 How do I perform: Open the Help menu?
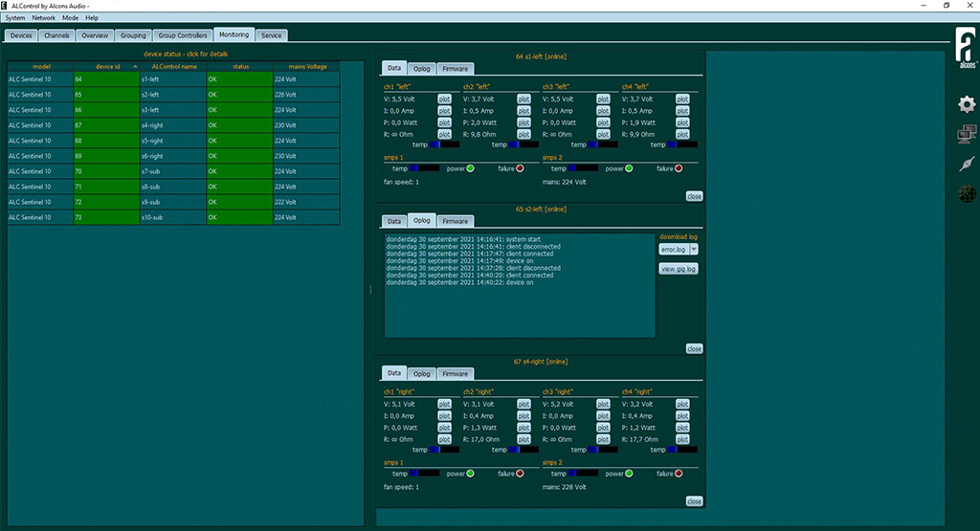pyautogui.click(x=92, y=17)
